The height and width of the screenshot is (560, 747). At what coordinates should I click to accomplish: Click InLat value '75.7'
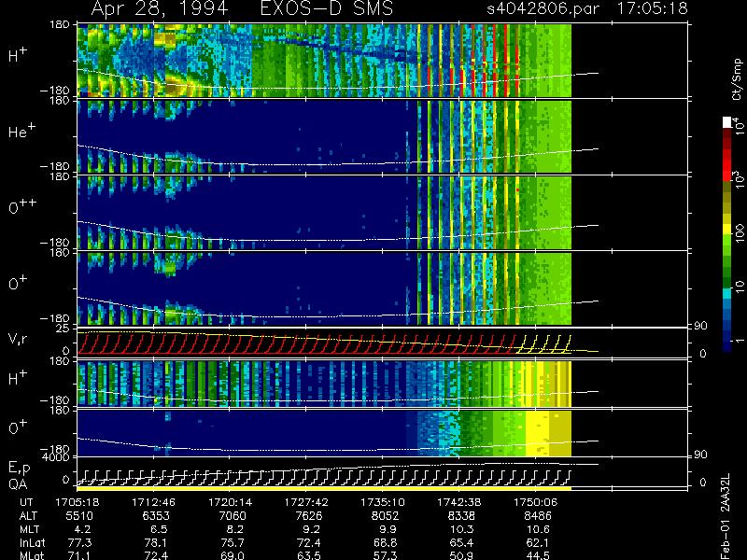click(x=233, y=543)
